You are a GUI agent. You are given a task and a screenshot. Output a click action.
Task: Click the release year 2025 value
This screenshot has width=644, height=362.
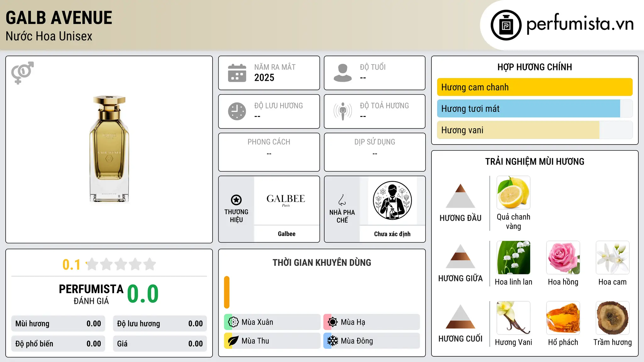coord(264,78)
